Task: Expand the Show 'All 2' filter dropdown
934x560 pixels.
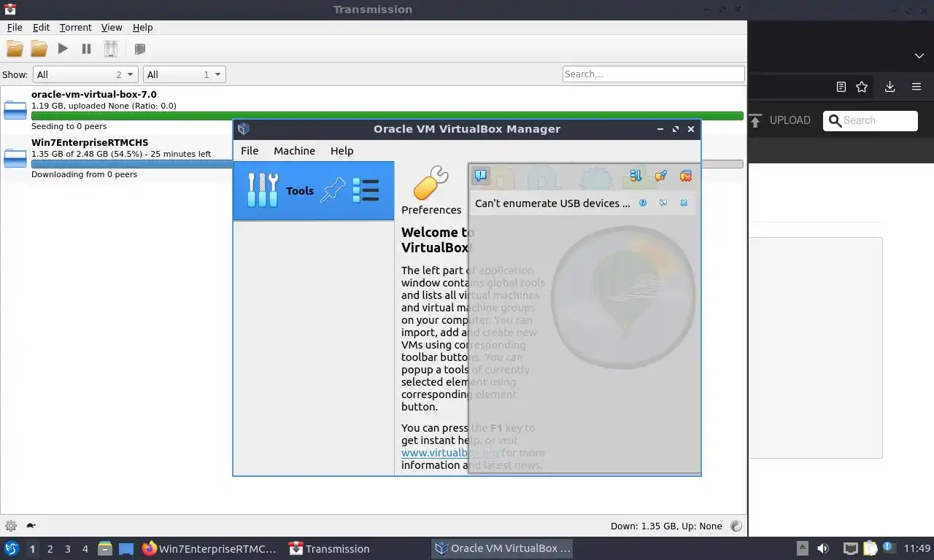Action: 85,74
